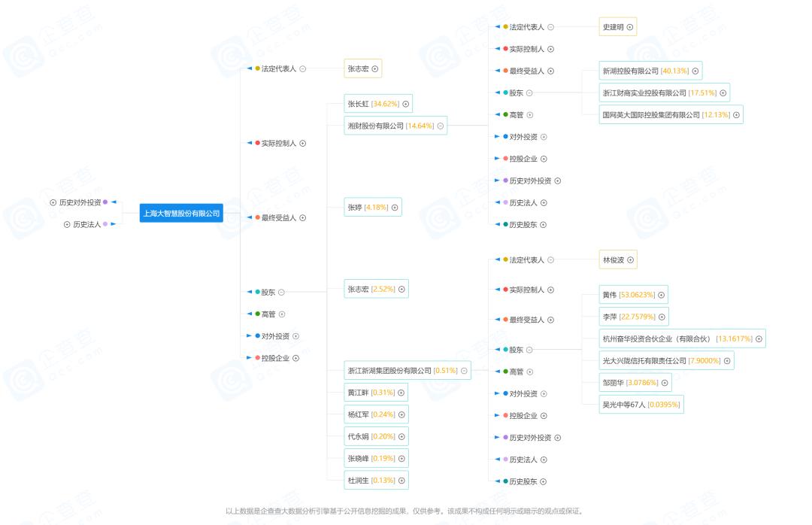Expand 邹丽华 3.0786% shareholder node
Image resolution: width=812 pixels, height=525 pixels.
point(665,383)
